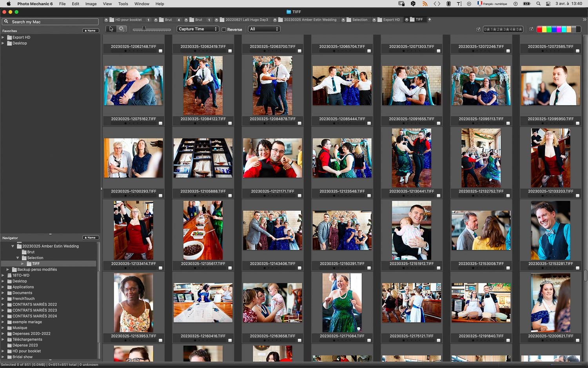The width and height of the screenshot is (588, 368).
Task: Close the Export HD tab
Action: 374,20
